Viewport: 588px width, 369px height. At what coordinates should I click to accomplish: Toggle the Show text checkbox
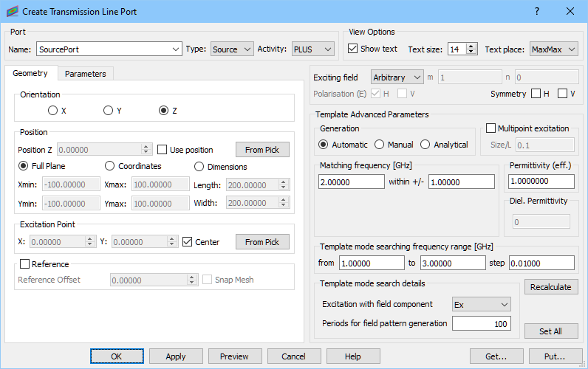pos(352,49)
